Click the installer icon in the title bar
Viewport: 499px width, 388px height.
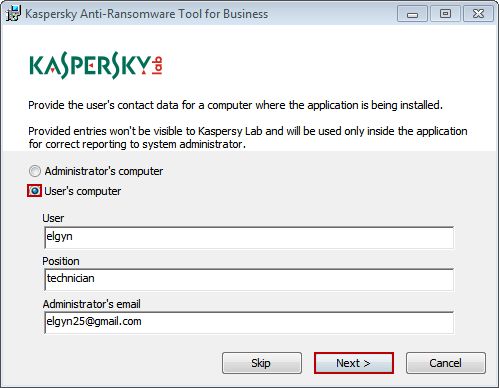13,14
